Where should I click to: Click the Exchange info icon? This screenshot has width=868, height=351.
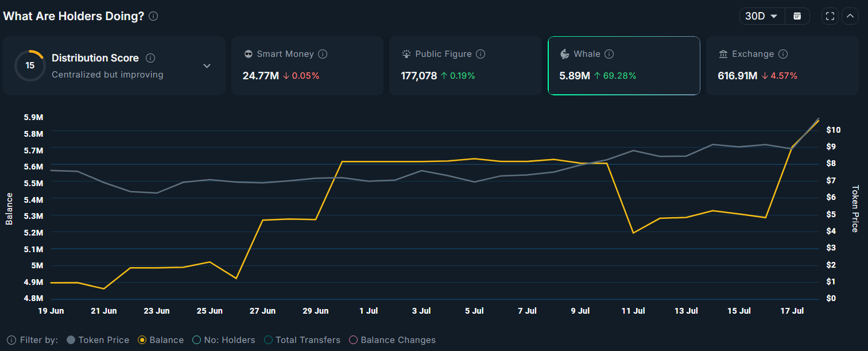point(783,54)
